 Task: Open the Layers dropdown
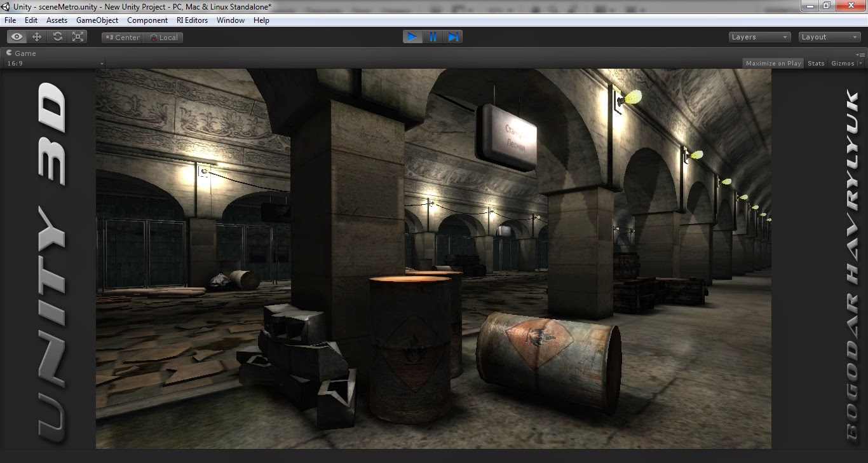tap(759, 37)
